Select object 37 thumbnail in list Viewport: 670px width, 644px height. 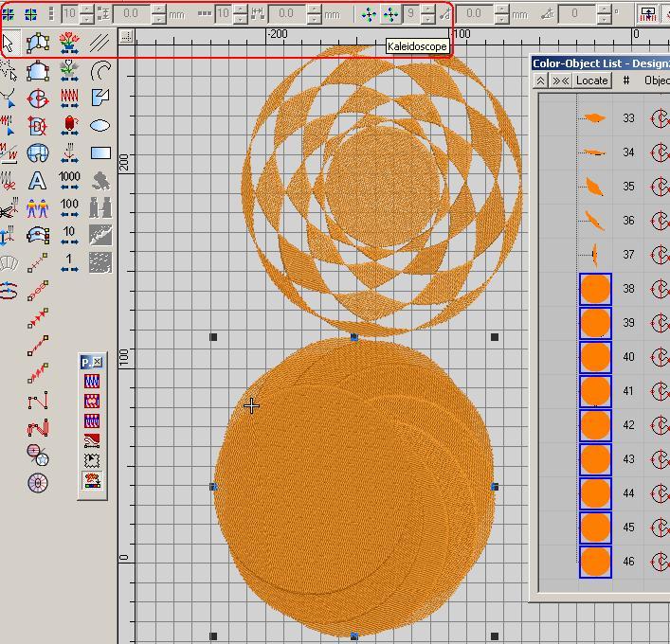tap(595, 255)
